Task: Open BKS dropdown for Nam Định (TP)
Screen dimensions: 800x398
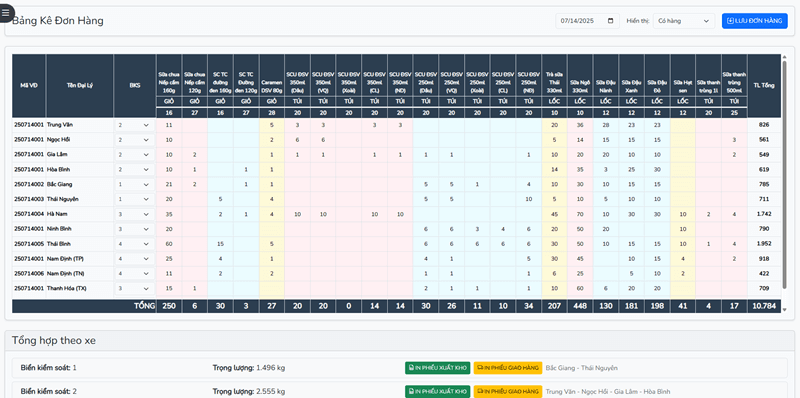Action: pyautogui.click(x=134, y=259)
